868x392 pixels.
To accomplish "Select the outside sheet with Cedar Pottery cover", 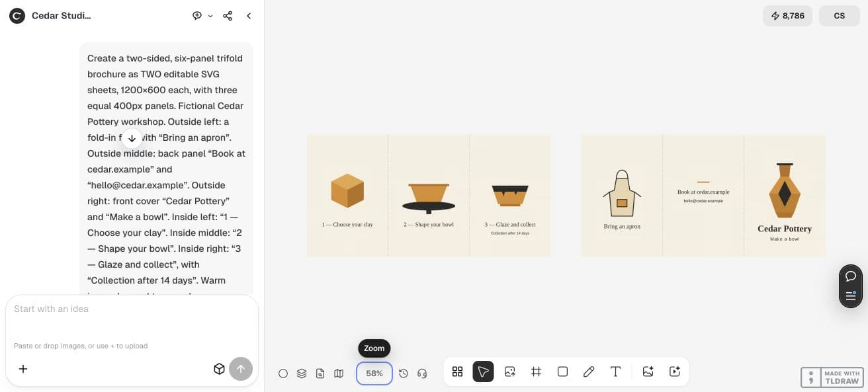I will coord(703,196).
